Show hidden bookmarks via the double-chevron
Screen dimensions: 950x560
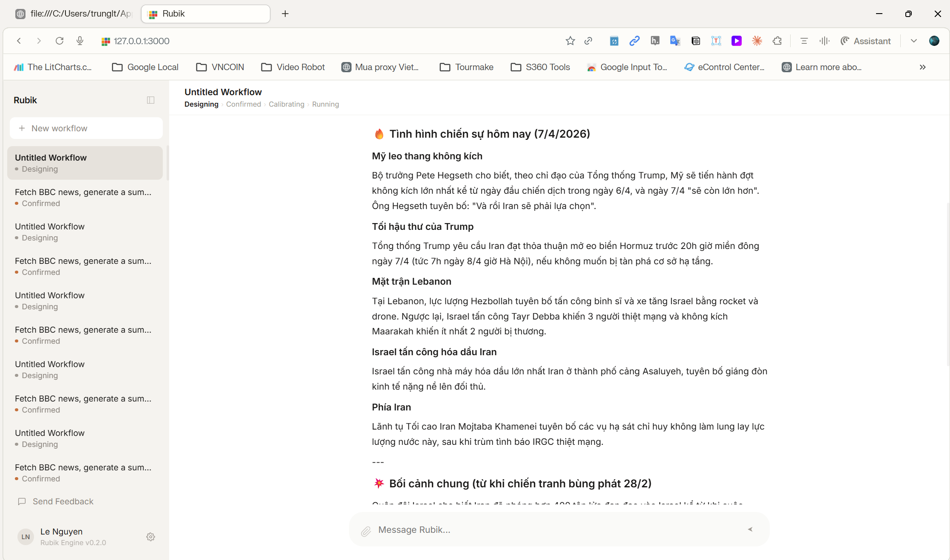922,67
